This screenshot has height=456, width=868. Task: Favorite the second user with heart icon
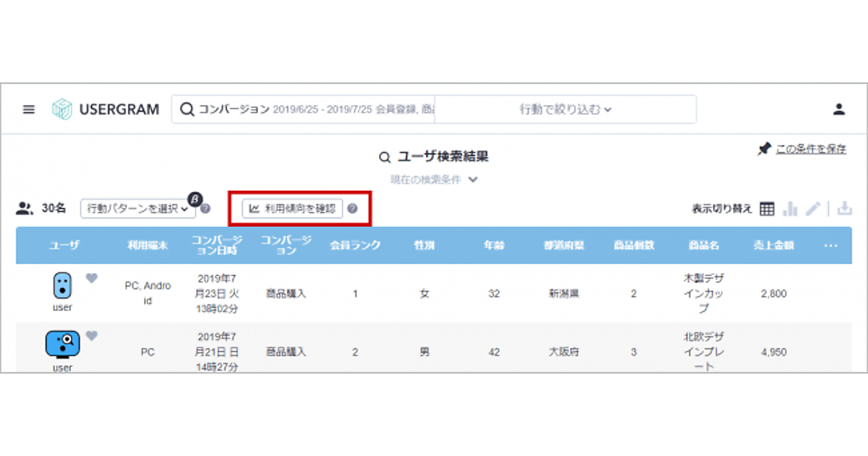coord(91,336)
